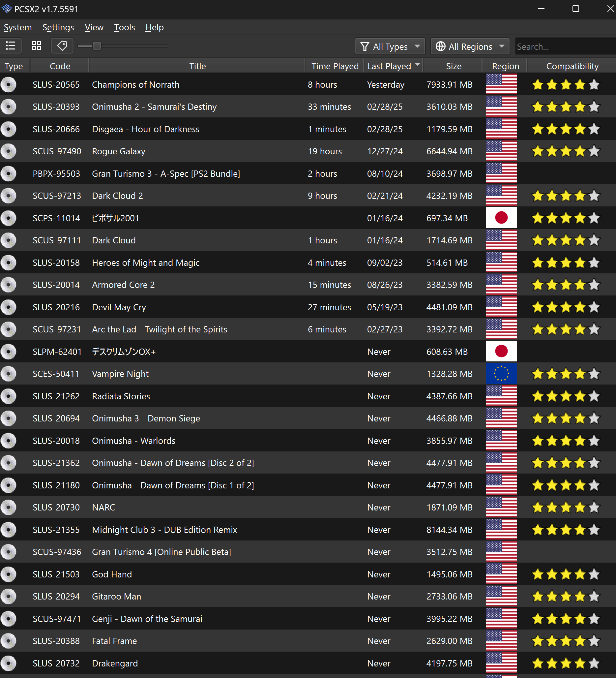The height and width of the screenshot is (678, 616).
Task: Switch to game list view
Action: pyautogui.click(x=11, y=46)
